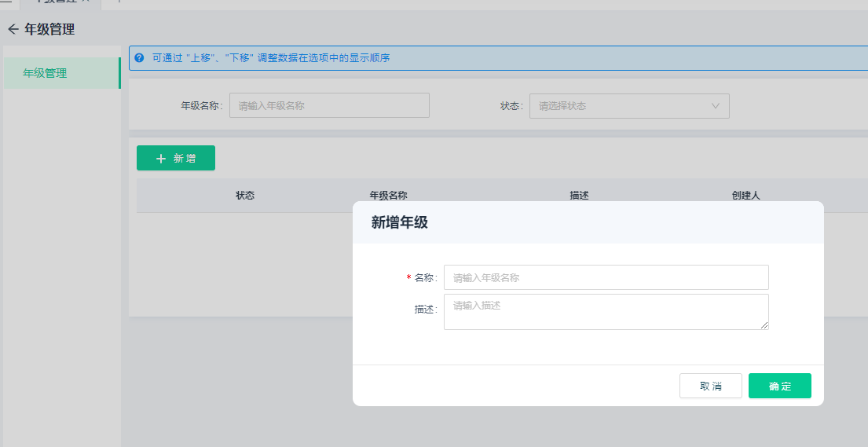Click the green 新增 button
The height and width of the screenshot is (447, 868).
175,158
